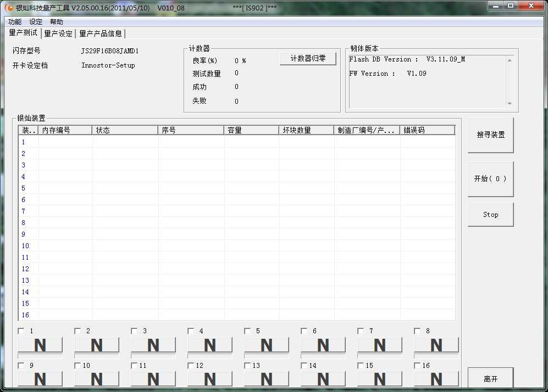This screenshot has height=392, width=548.
Task: Switch to the 量产测试 tab
Action: (23, 33)
